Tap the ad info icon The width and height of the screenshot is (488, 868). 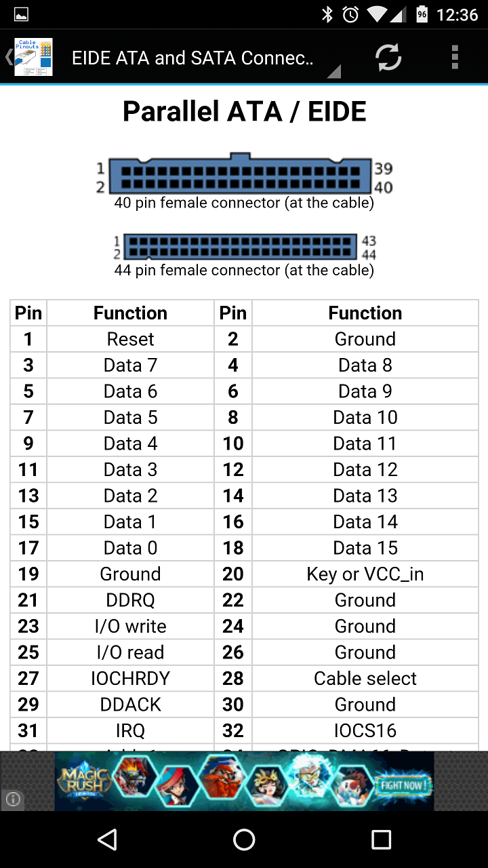(13, 800)
